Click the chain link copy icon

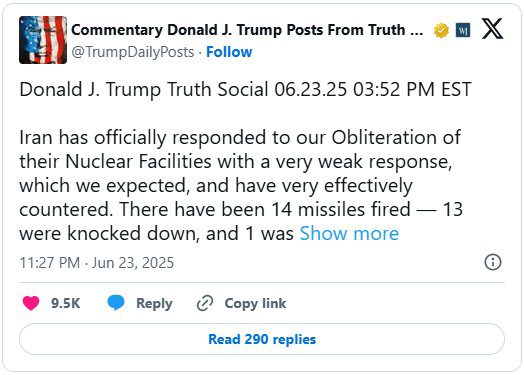click(205, 303)
